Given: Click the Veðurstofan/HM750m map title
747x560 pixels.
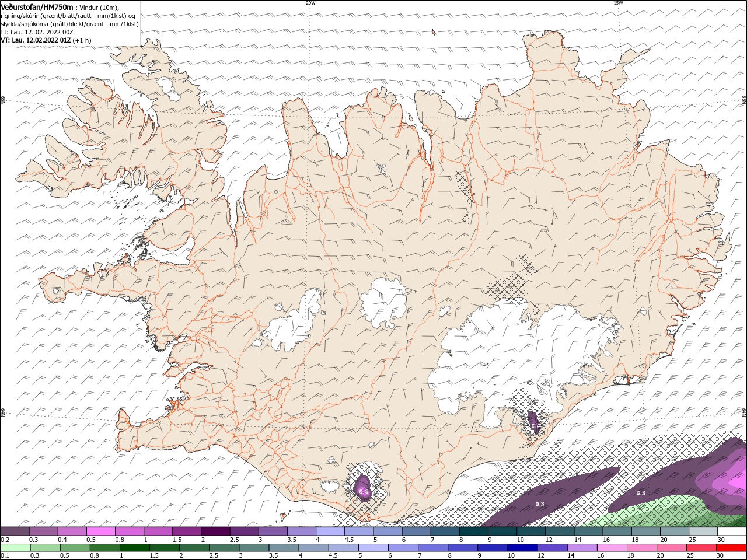Looking at the screenshot, I should coord(37,7).
